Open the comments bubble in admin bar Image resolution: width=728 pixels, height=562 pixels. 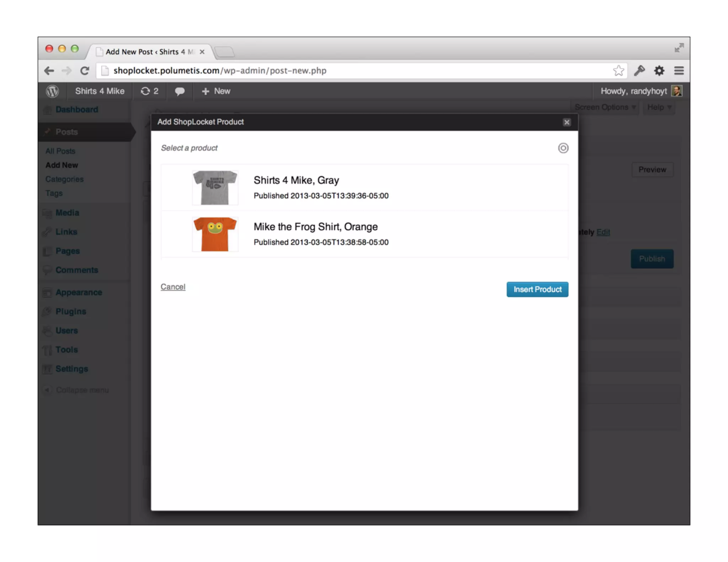click(x=180, y=91)
